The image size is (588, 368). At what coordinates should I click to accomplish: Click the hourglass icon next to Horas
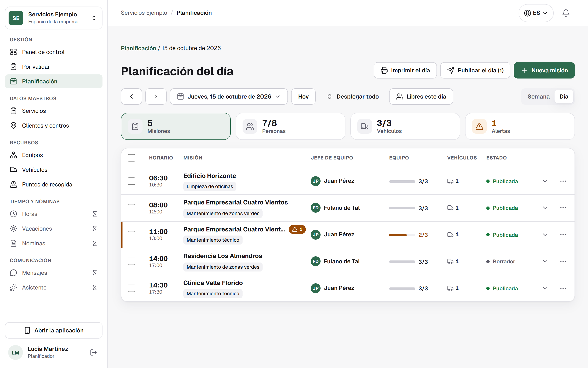point(95,214)
